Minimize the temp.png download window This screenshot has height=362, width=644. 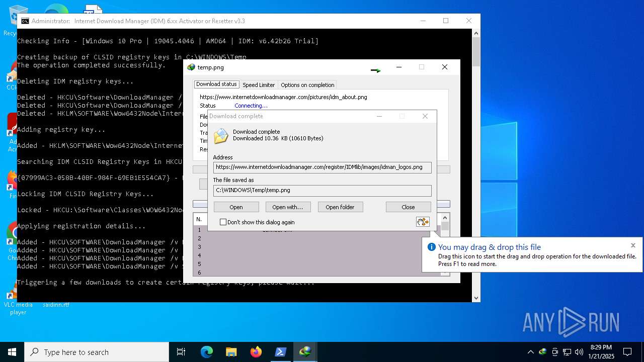pos(399,67)
